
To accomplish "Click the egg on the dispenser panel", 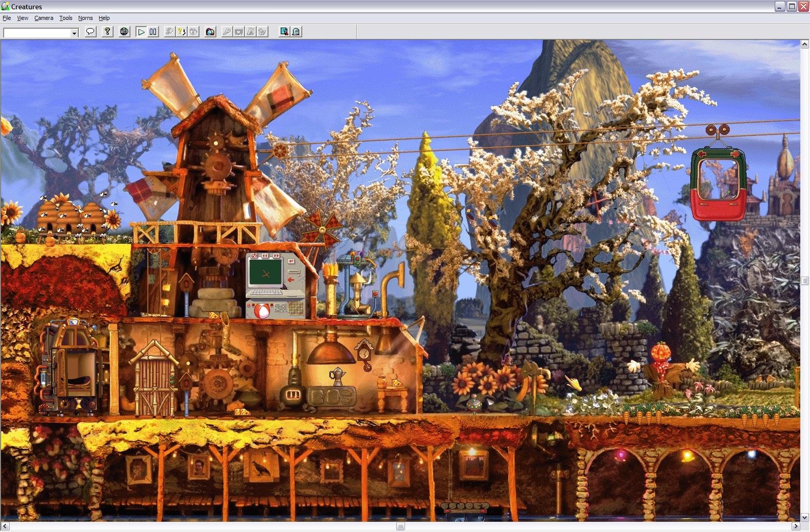I will point(263,311).
